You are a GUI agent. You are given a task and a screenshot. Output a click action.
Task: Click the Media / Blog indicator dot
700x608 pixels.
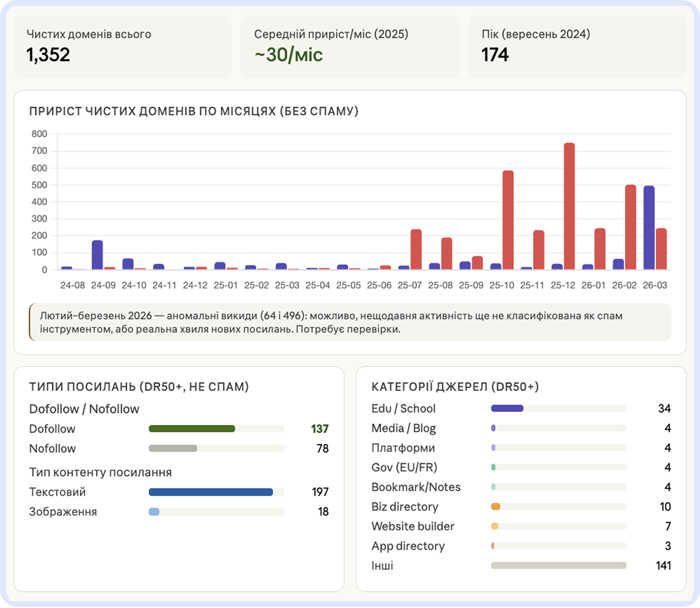pos(493,428)
